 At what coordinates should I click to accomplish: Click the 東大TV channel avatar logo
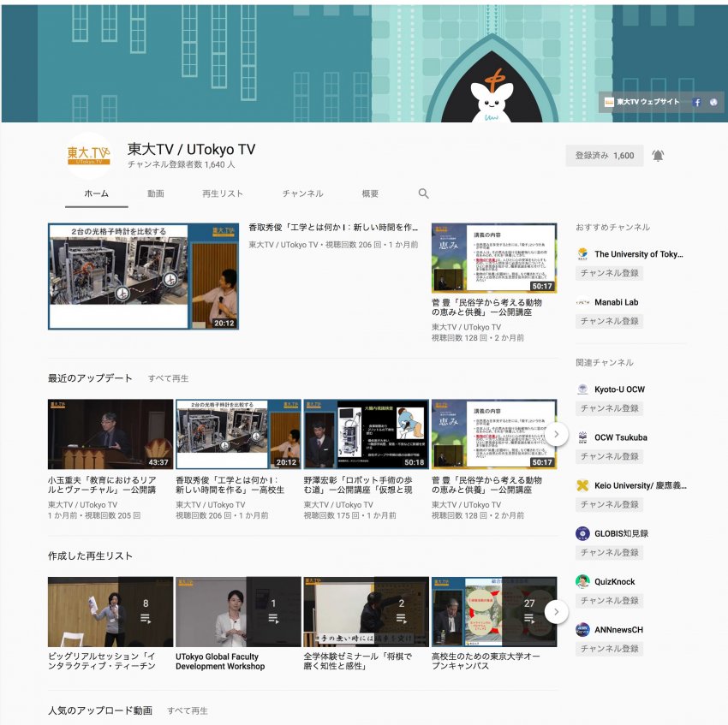(x=89, y=156)
